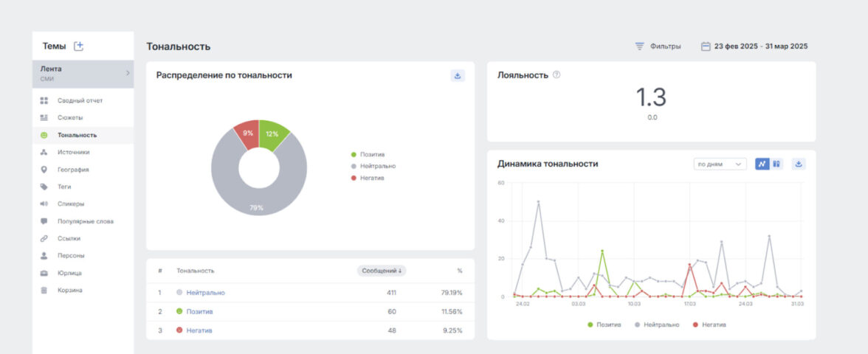
Task: Open Источники from the sidebar
Action: point(73,152)
